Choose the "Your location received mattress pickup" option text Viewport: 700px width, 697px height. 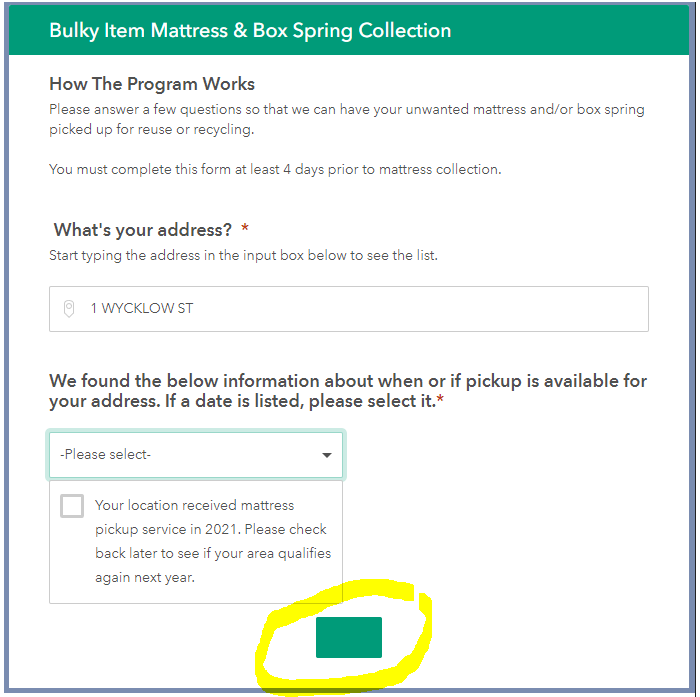(194, 505)
